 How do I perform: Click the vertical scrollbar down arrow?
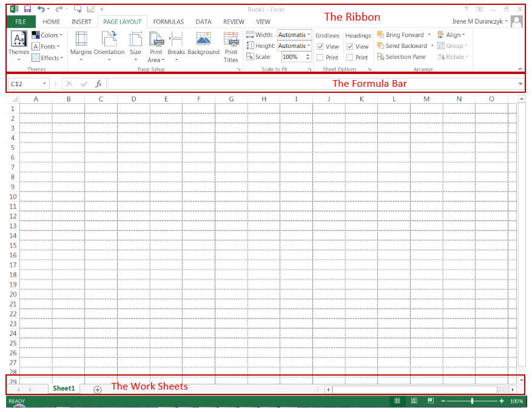click(x=522, y=380)
